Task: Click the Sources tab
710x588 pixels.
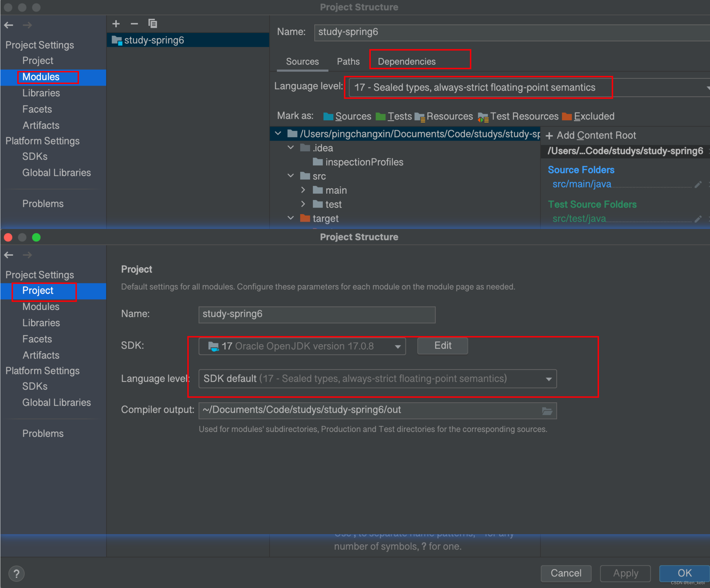Action: [301, 61]
